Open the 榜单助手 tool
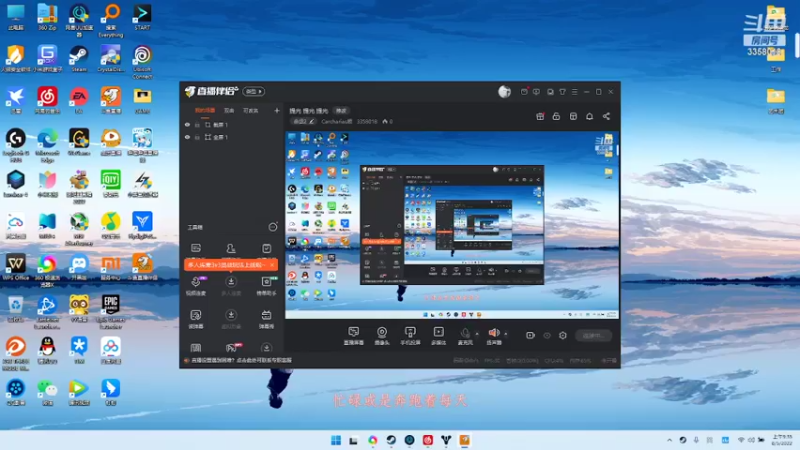 (x=266, y=285)
